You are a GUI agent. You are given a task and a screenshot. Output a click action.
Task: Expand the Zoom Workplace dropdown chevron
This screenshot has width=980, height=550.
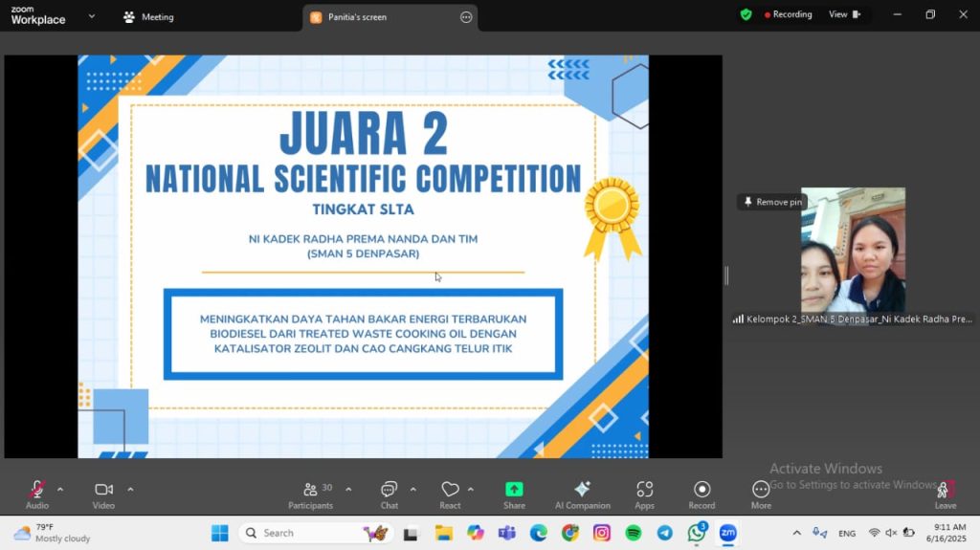pyautogui.click(x=92, y=16)
